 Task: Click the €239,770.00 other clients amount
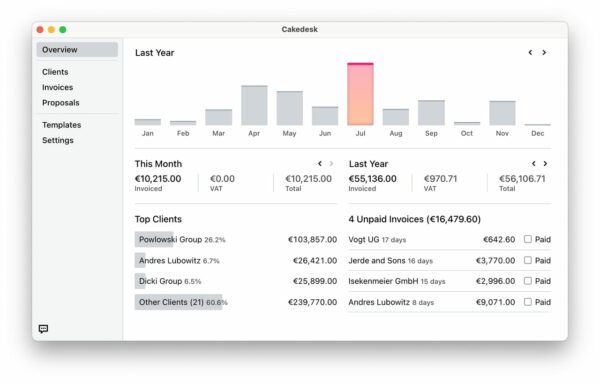(x=312, y=302)
